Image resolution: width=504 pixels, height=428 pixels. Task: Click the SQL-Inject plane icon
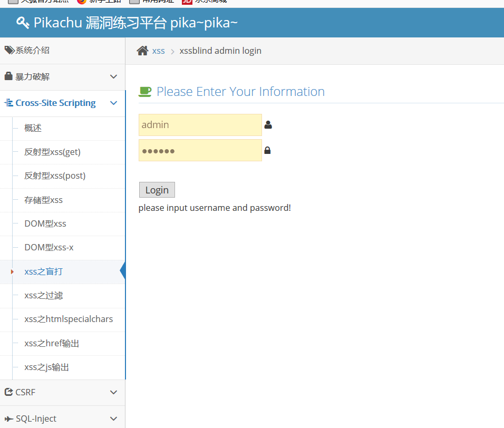(8, 419)
